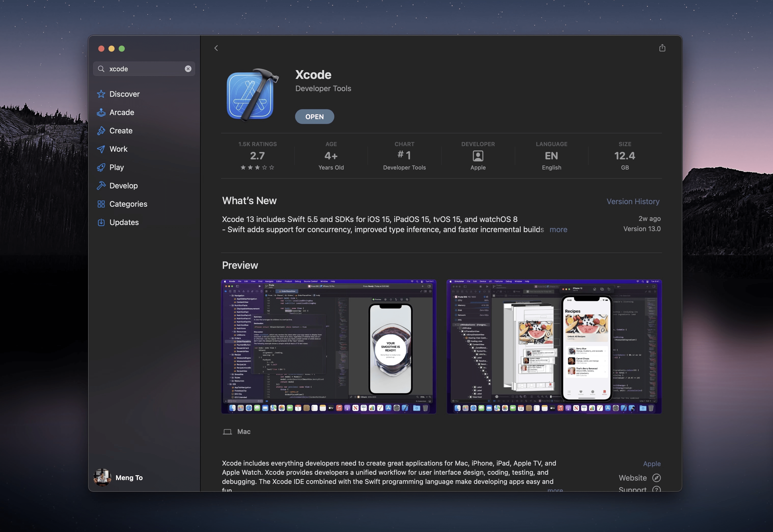Click the Mac platform laptop icon
The image size is (773, 532).
coord(227,432)
